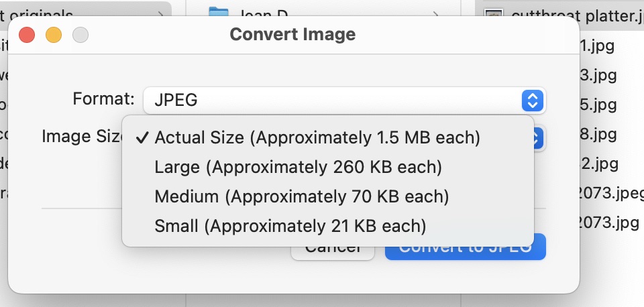Click the Image Size popup's blue arrows
Viewport: 644px width, 307px height.
point(537,138)
